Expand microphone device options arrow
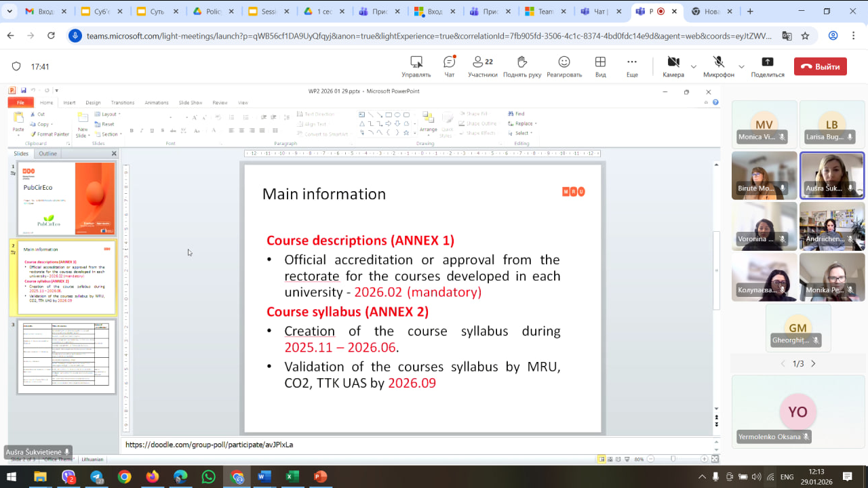This screenshot has height=488, width=868. click(x=741, y=66)
